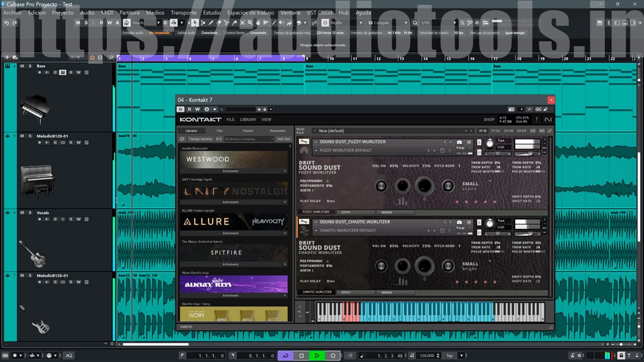Click the Kontakt library refresh icon
644x362 pixels.
coord(182,139)
